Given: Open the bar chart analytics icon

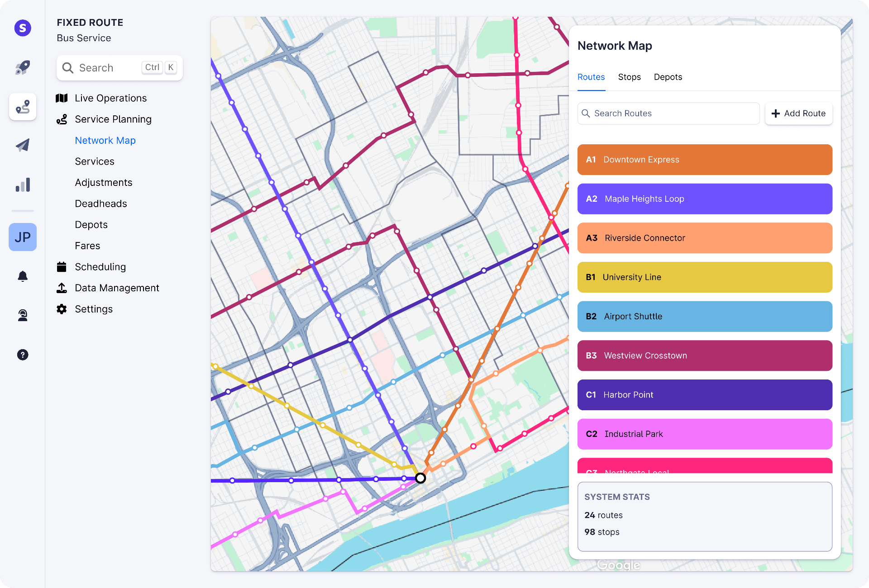Looking at the screenshot, I should pyautogui.click(x=23, y=185).
